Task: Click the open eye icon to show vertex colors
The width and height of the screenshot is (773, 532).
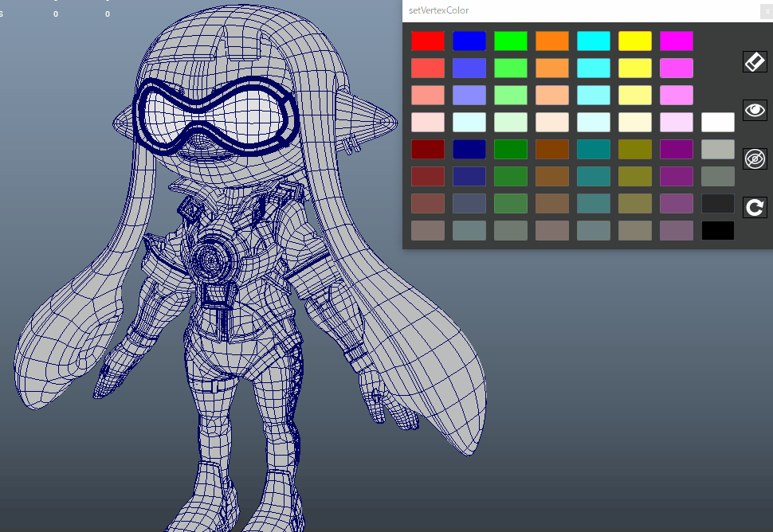Action: (x=755, y=110)
